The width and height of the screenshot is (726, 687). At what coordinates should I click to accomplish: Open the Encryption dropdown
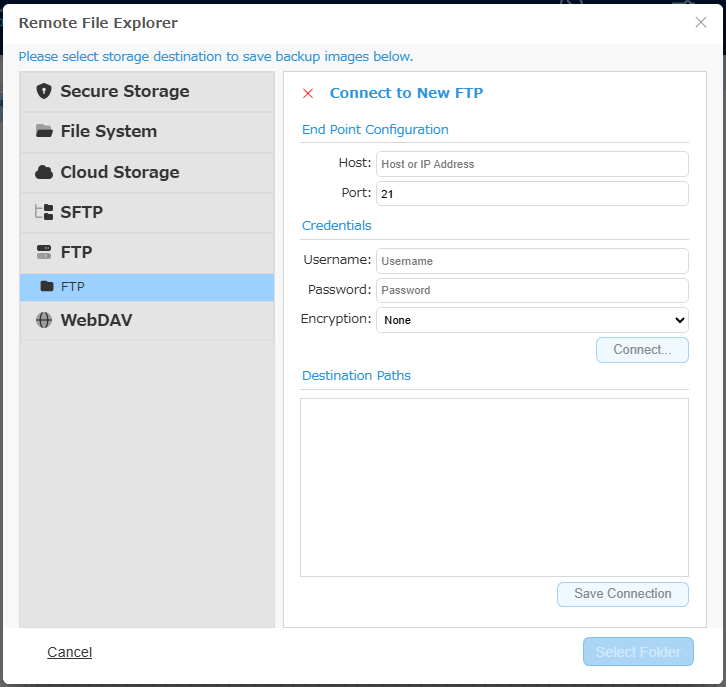[532, 320]
